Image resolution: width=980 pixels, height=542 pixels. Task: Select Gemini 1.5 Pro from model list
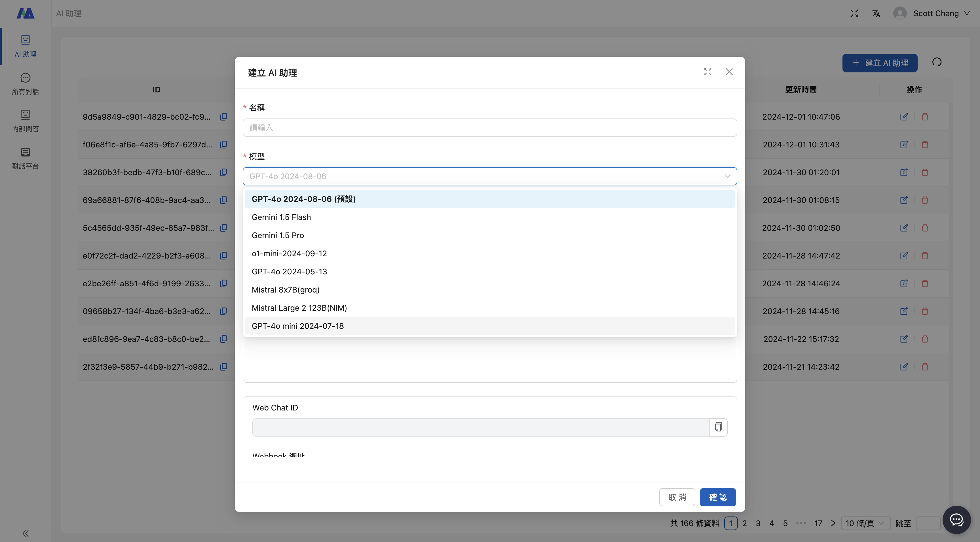coord(278,235)
